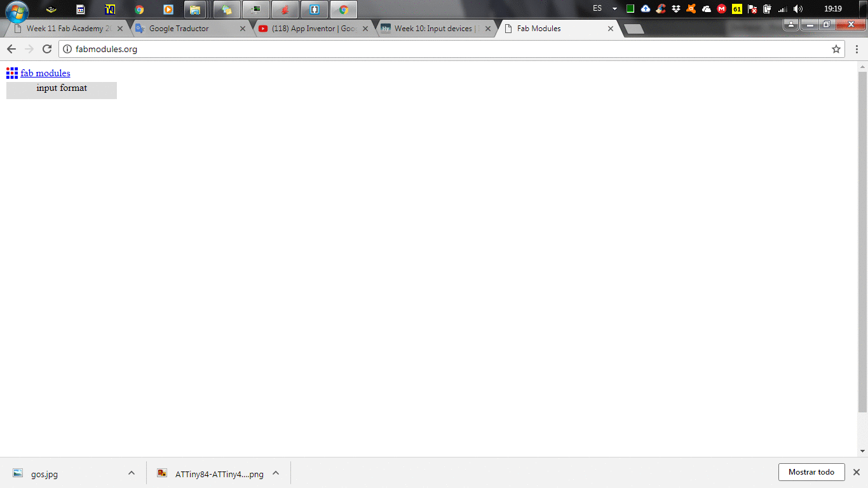Open options chevron for ATTiny84 png download
Viewport: 868px width, 488px height.
(x=276, y=473)
